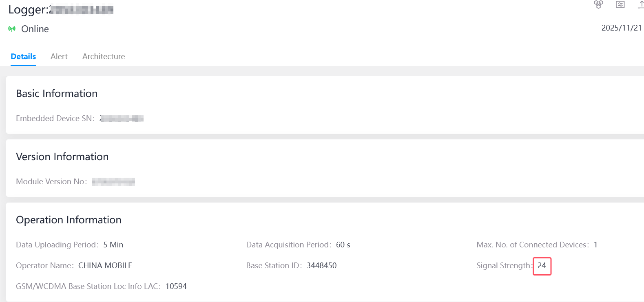Click the Data Uploading Period value 5 Min
The image size is (644, 302).
point(113,245)
